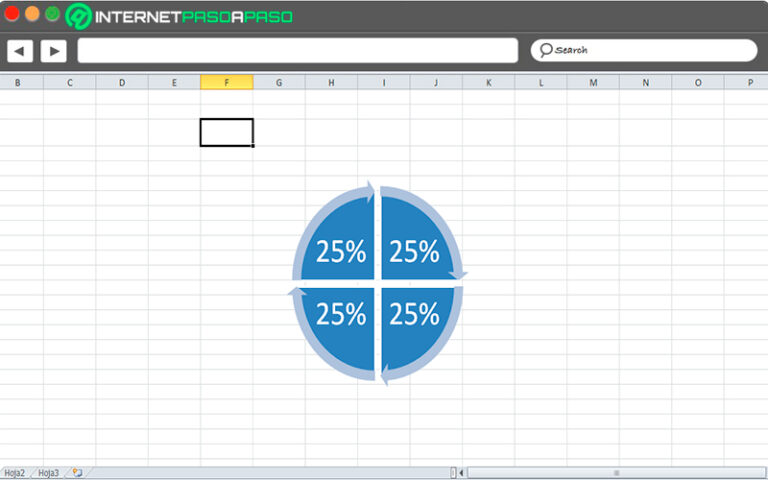Select column H header
The width and height of the screenshot is (768, 480).
tap(332, 82)
